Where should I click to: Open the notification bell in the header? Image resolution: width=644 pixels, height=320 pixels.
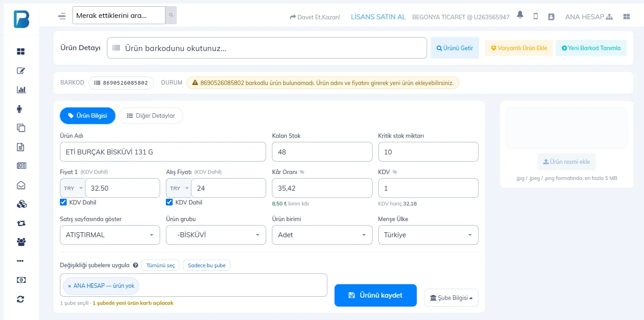pos(520,15)
